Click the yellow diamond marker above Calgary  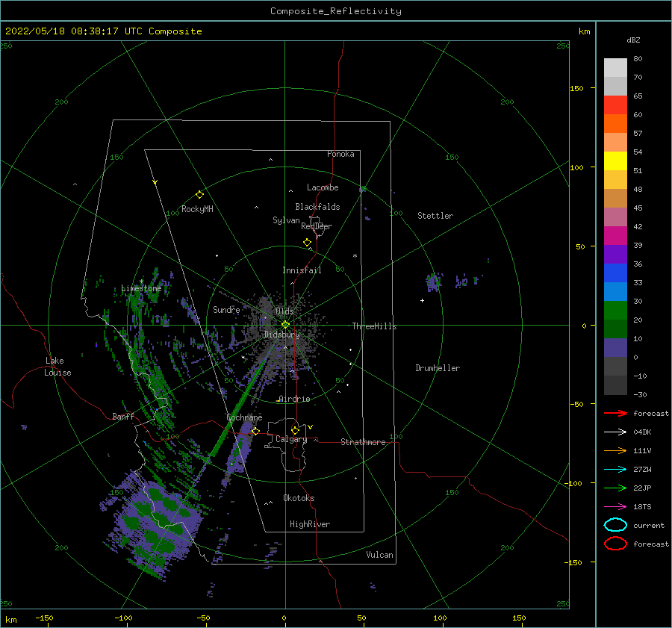(x=295, y=430)
